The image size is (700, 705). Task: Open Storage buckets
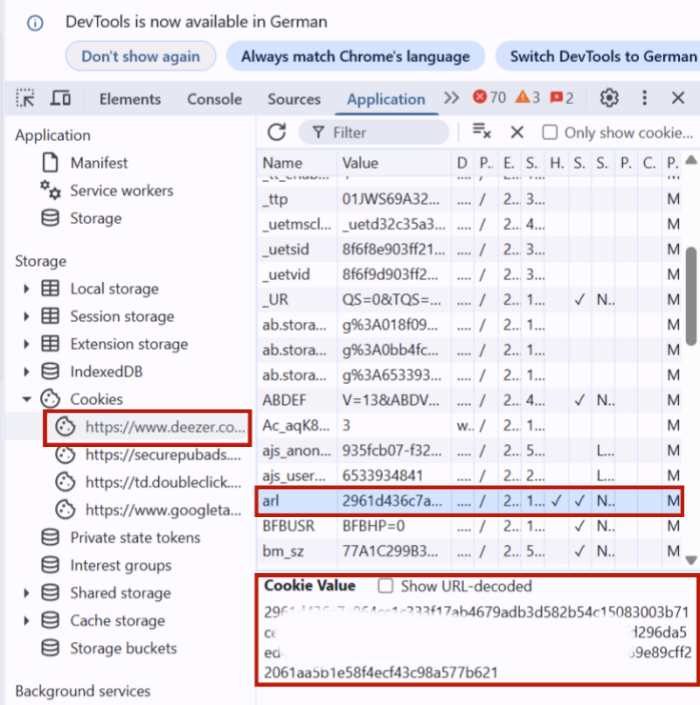[123, 648]
